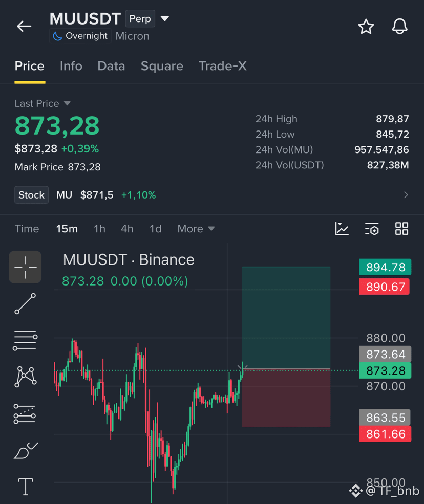Select the 1h interval
This screenshot has height=504, width=424.
point(99,229)
